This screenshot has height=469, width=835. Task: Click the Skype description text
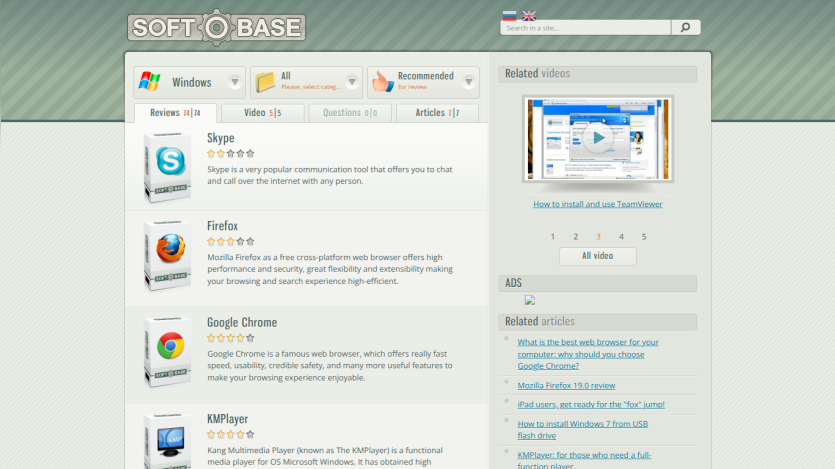pyautogui.click(x=330, y=175)
